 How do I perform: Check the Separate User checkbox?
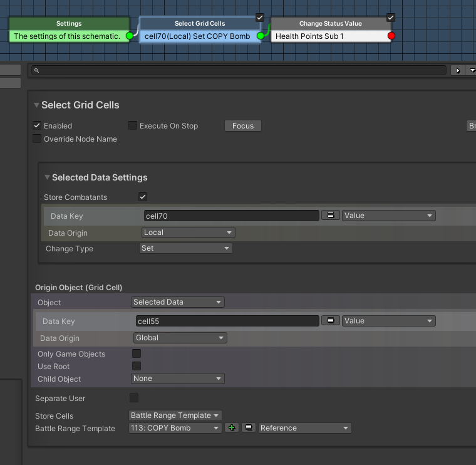134,398
